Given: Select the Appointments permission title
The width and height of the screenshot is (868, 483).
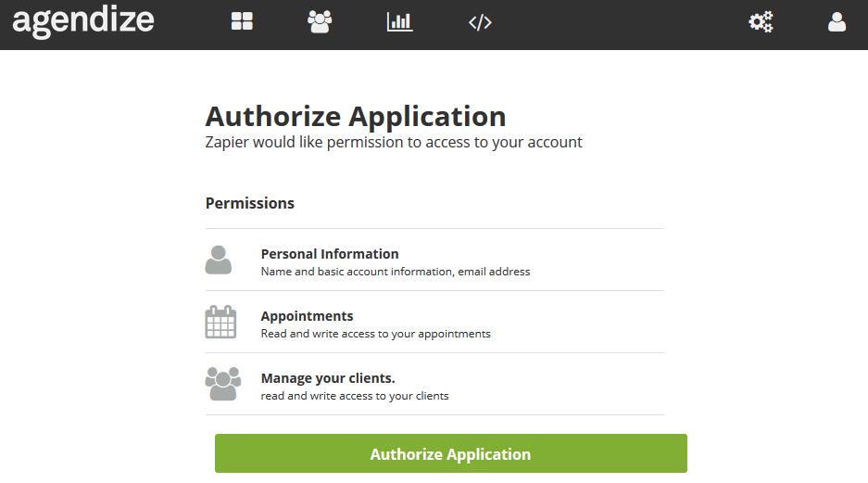Looking at the screenshot, I should point(308,316).
